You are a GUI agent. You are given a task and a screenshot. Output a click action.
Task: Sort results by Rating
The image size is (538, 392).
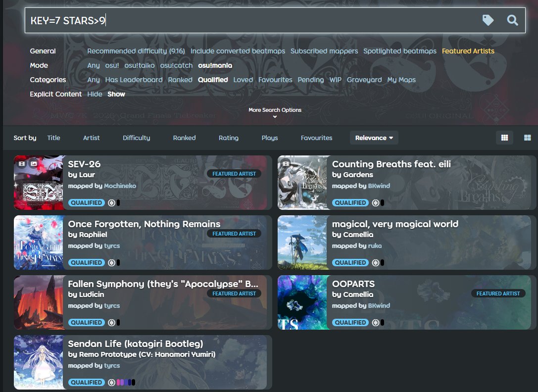tap(229, 138)
